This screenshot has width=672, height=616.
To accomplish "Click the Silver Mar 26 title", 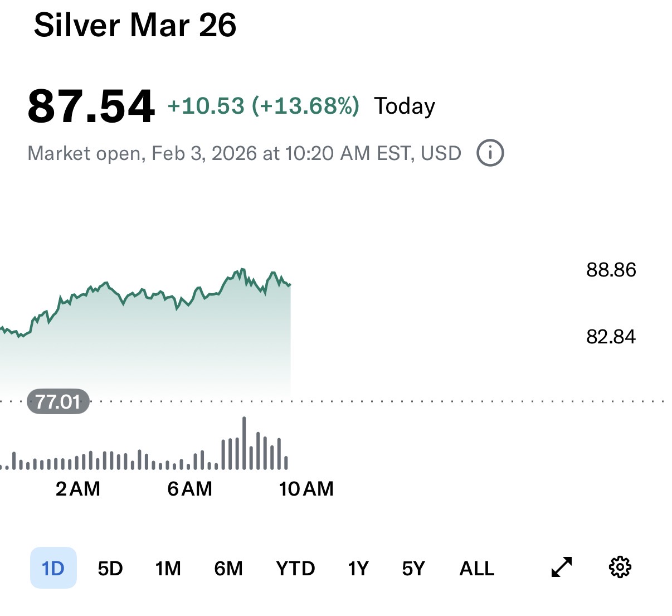I will 135,26.
